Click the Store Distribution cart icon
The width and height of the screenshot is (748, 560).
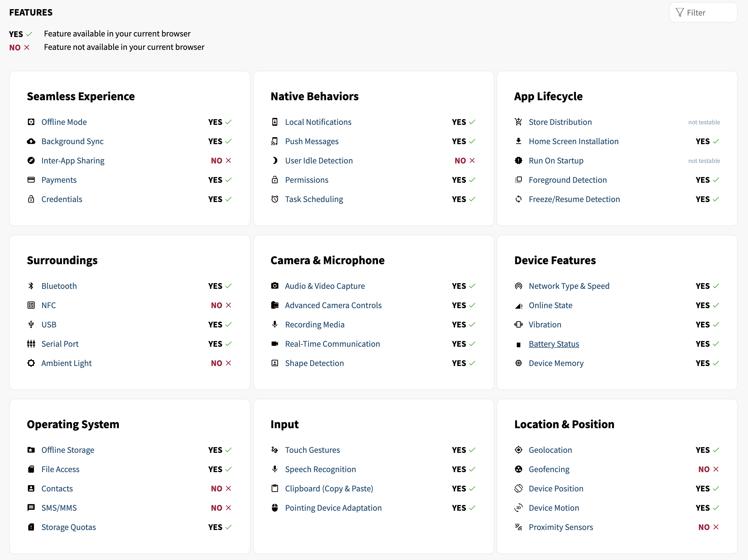[519, 122]
